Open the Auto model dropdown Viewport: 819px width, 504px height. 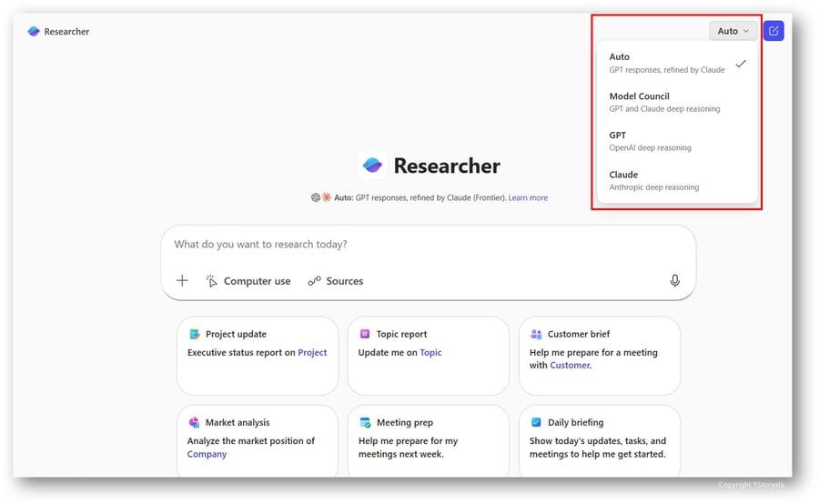coord(733,31)
